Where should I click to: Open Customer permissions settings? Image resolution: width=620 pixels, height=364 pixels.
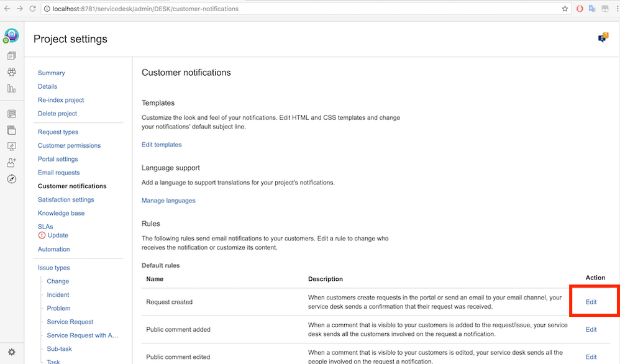point(69,145)
